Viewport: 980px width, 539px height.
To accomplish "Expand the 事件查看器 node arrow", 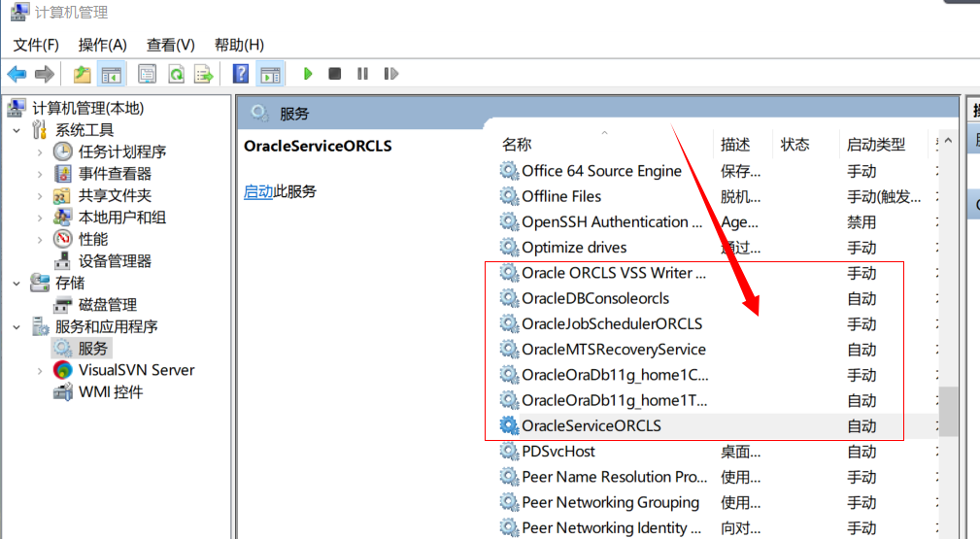I will click(40, 174).
